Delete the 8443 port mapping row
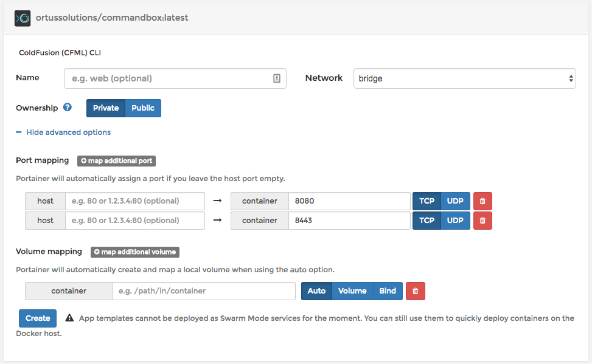This screenshot has width=592, height=364. pos(482,221)
